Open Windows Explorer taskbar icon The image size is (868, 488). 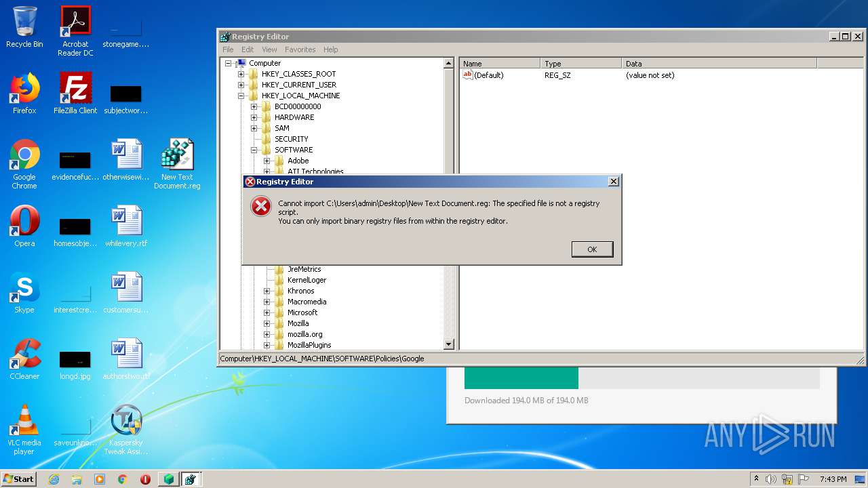pos(77,479)
